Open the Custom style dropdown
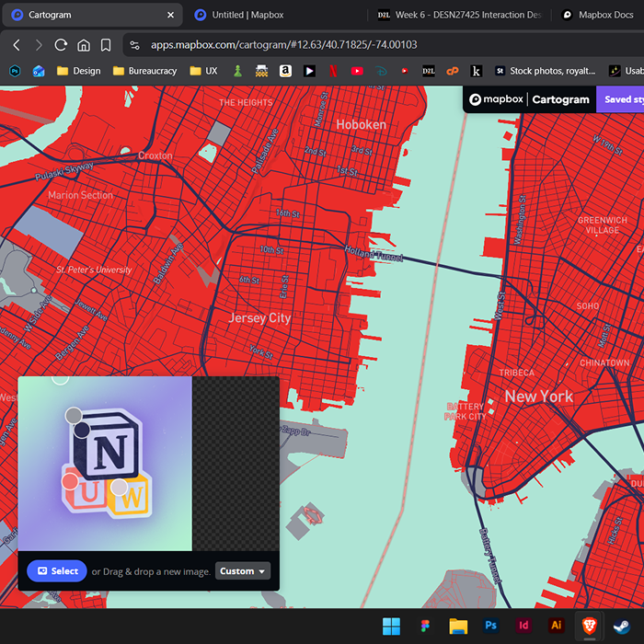The height and width of the screenshot is (644, 644). click(243, 571)
